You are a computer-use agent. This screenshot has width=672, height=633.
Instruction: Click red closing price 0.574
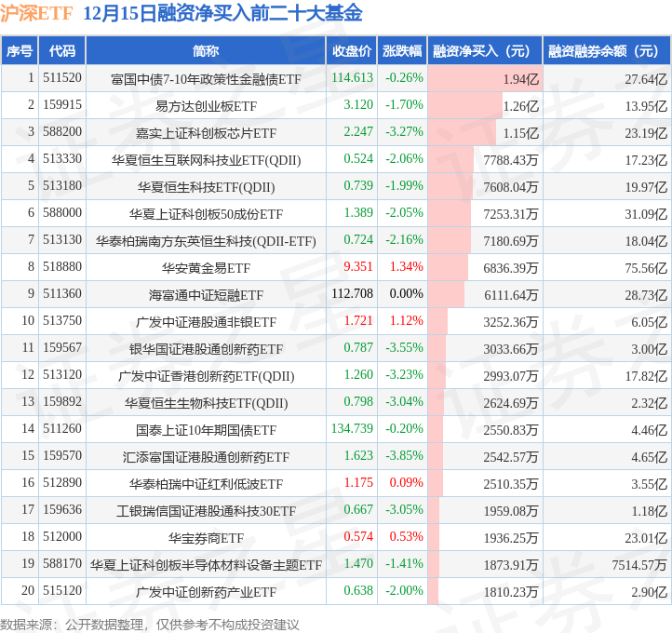click(x=358, y=536)
